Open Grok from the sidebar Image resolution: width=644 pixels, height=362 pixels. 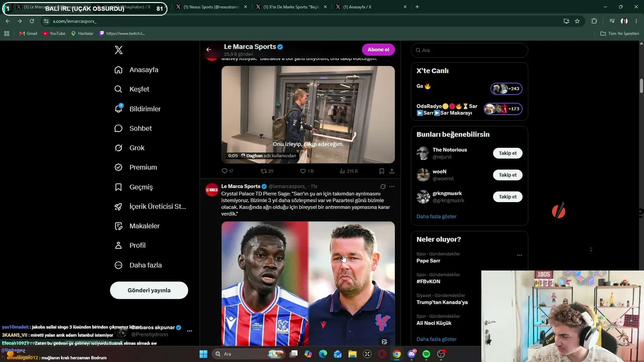(129, 148)
